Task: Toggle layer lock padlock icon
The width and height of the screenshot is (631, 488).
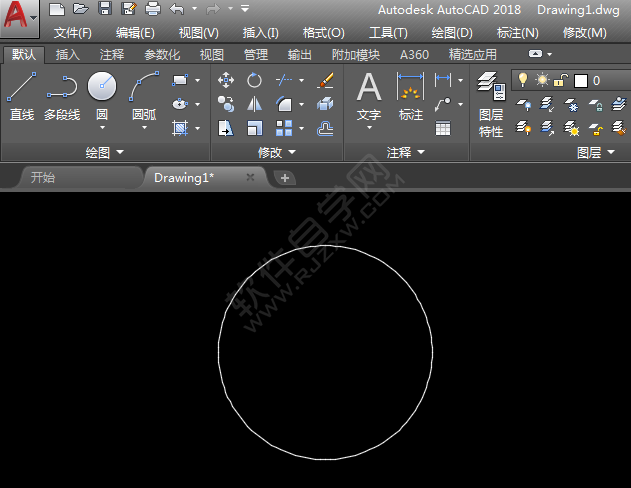Action: tap(561, 80)
